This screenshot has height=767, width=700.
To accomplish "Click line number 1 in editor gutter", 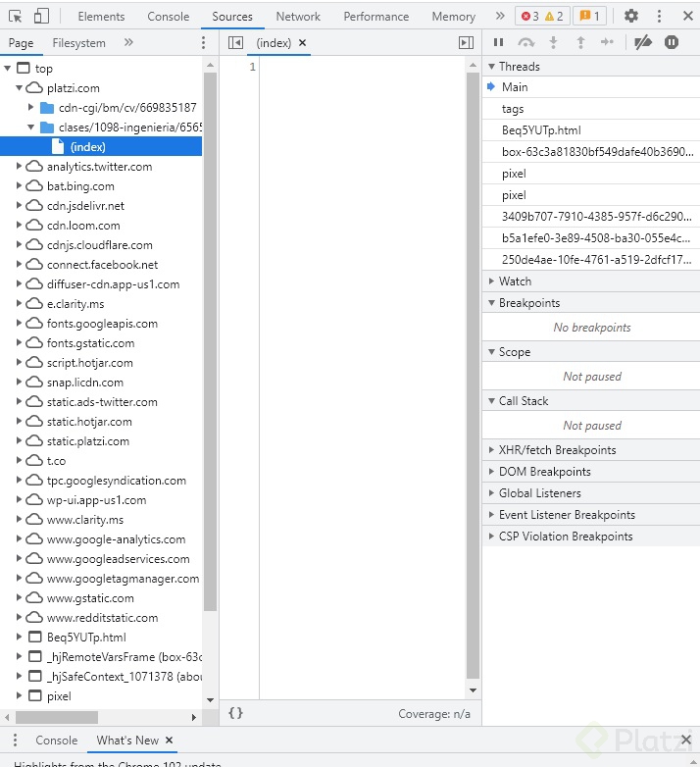I will click(x=252, y=67).
